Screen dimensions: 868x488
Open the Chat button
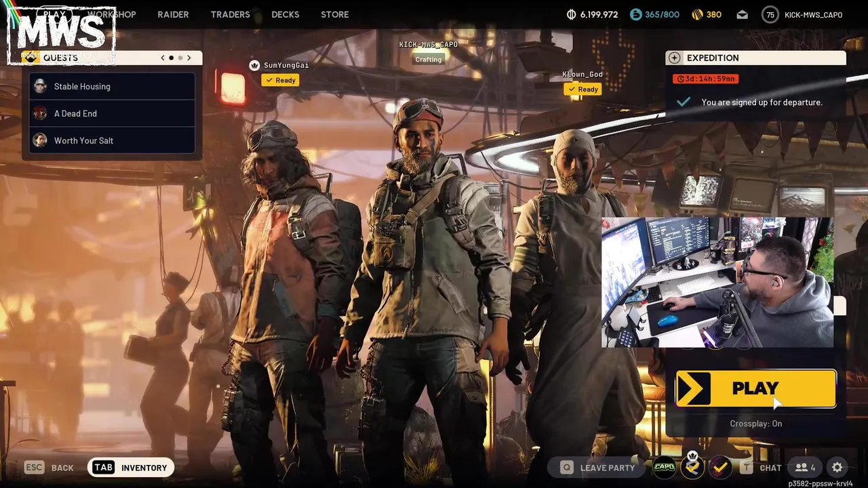click(x=762, y=468)
